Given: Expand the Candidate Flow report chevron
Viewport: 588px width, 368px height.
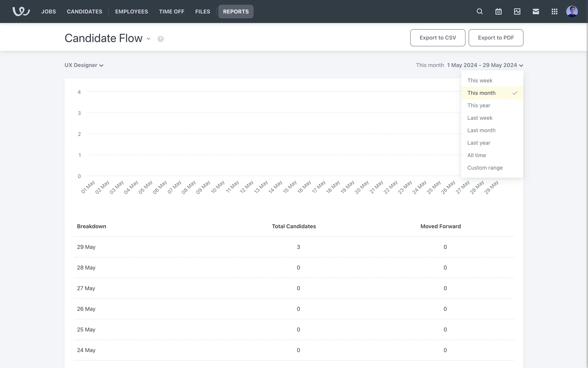Looking at the screenshot, I should click(x=149, y=39).
